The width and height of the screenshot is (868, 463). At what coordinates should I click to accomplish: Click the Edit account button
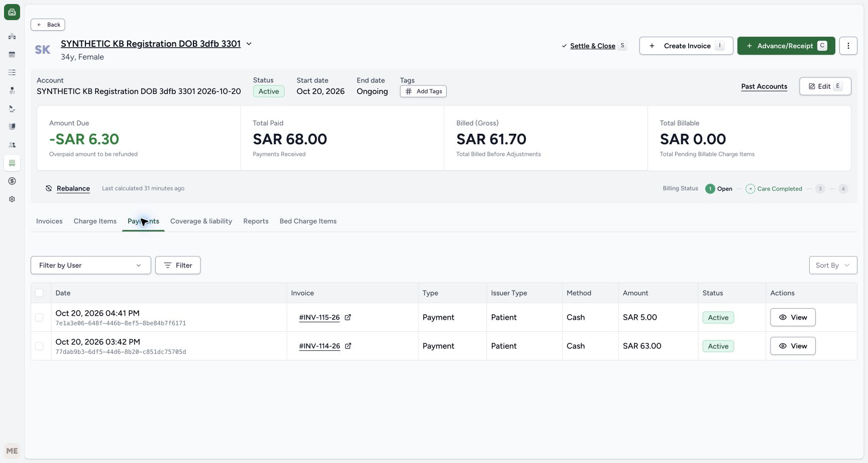[825, 86]
